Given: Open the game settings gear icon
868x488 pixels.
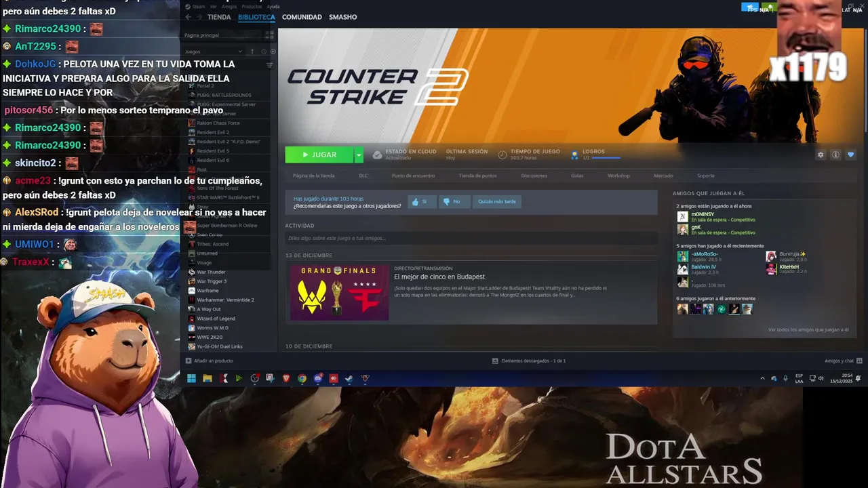Looking at the screenshot, I should [x=821, y=155].
